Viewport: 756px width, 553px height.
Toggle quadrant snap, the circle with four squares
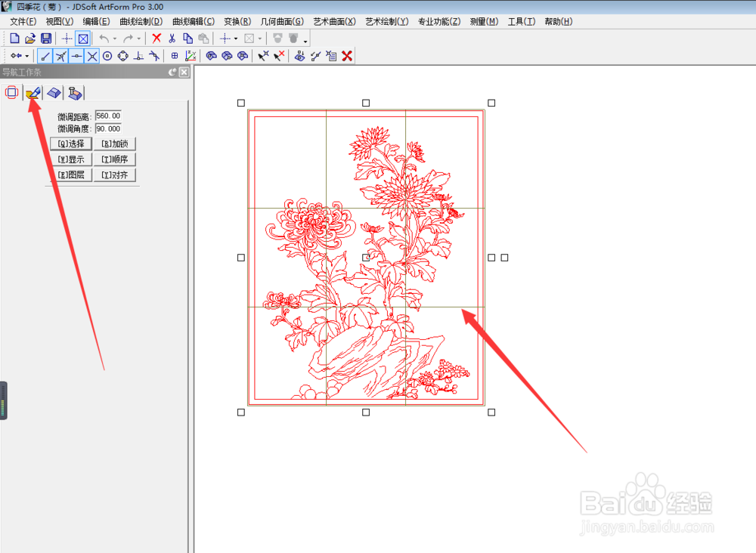pyautogui.click(x=123, y=56)
